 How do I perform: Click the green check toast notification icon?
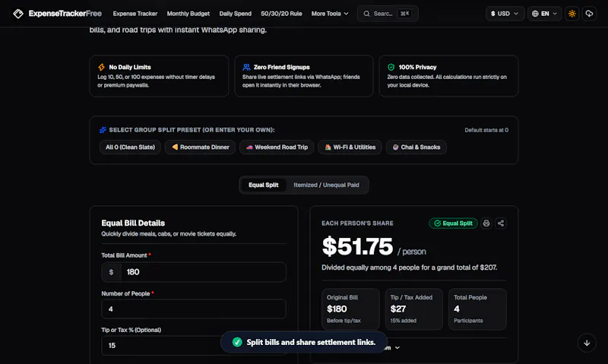click(x=237, y=342)
